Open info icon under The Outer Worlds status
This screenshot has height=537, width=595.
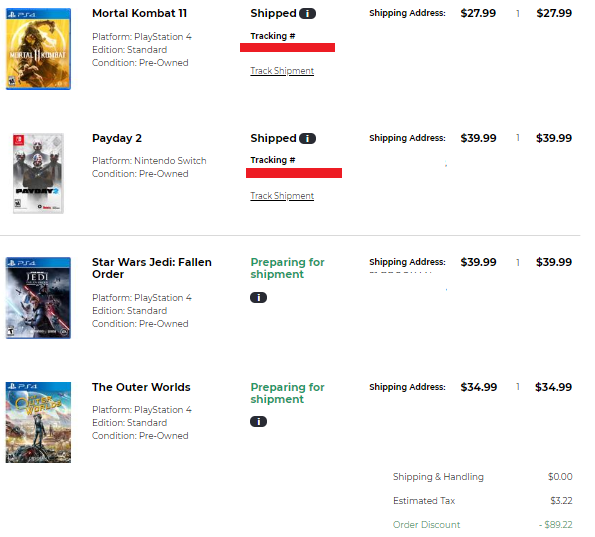pos(258,422)
